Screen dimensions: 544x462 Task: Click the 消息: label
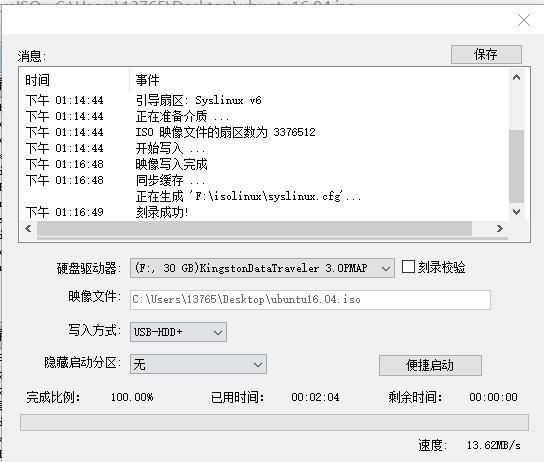click(x=32, y=56)
